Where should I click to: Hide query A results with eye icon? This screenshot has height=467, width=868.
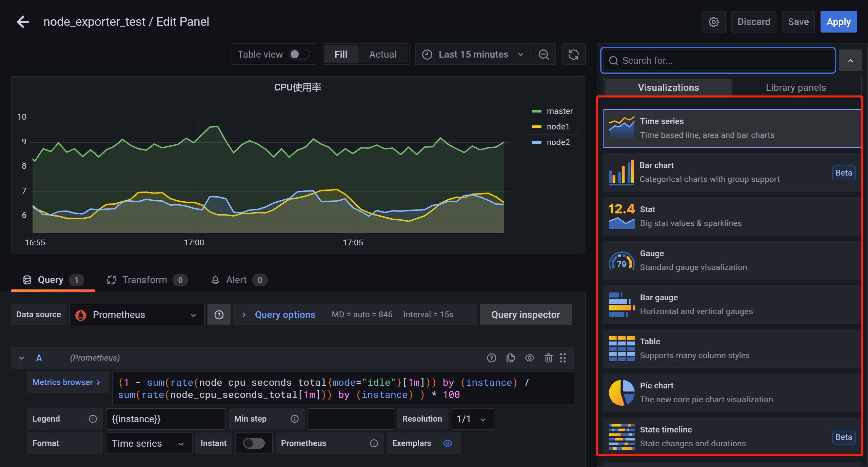click(529, 358)
